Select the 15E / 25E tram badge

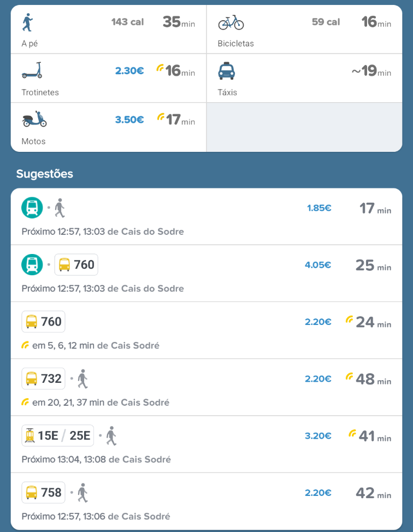pyautogui.click(x=58, y=436)
